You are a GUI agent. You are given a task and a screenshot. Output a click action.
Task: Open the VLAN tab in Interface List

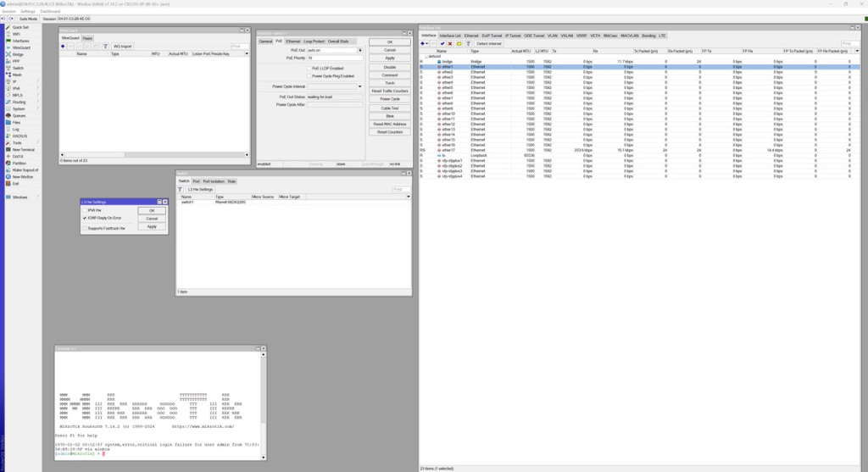553,36
